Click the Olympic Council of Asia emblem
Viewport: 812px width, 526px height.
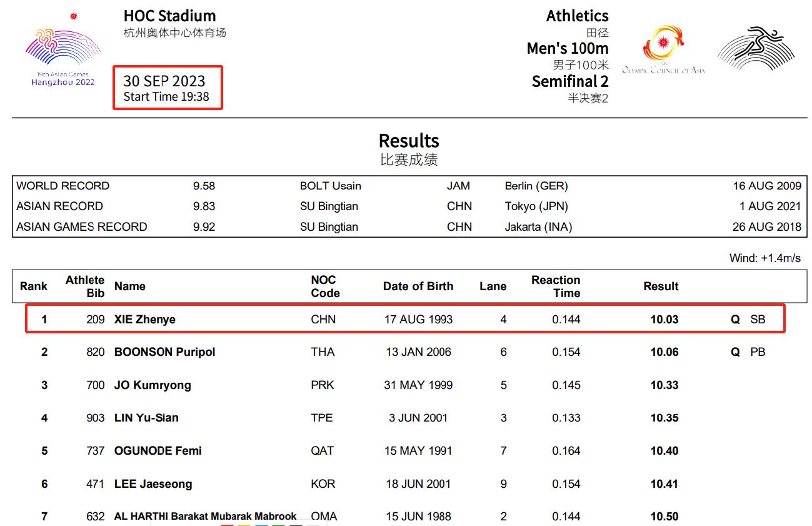663,50
